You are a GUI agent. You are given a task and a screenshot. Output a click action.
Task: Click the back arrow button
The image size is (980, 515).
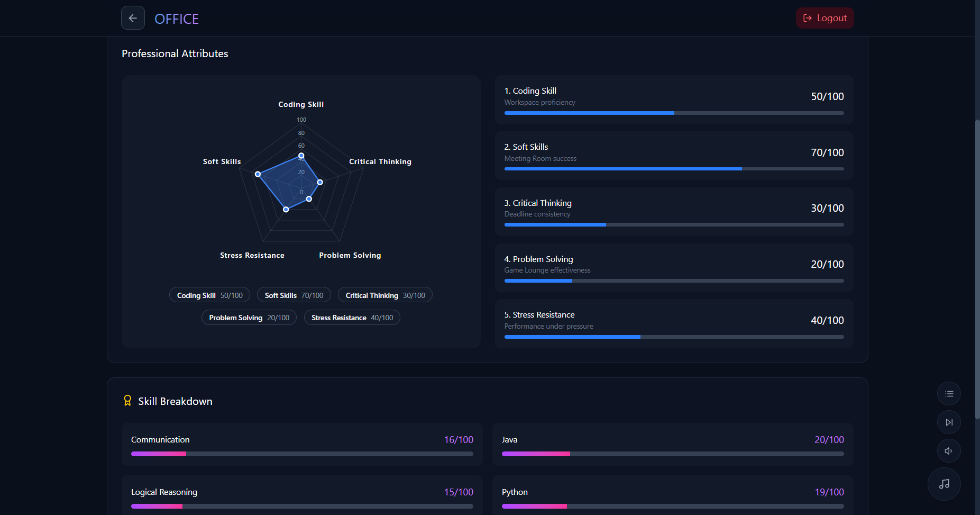tap(133, 18)
